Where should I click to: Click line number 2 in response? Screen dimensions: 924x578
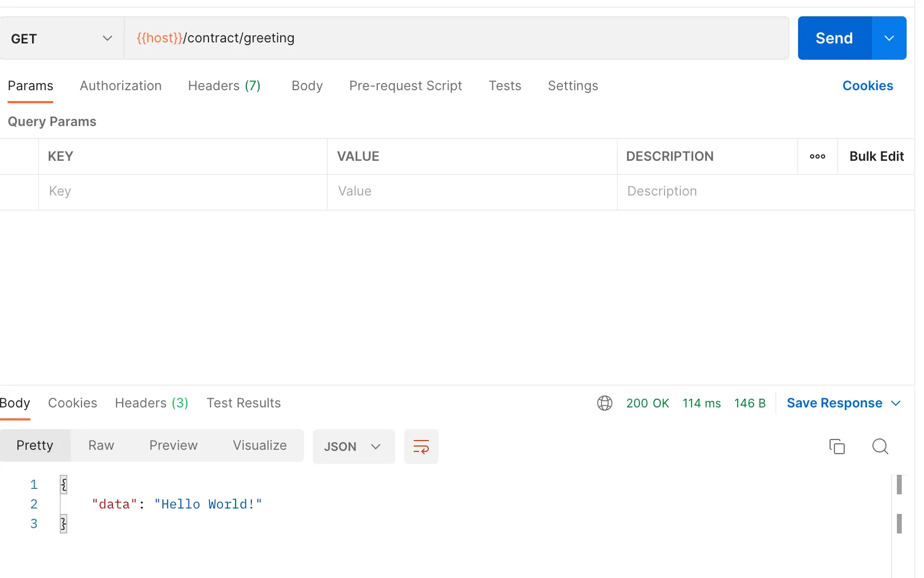[x=34, y=504]
